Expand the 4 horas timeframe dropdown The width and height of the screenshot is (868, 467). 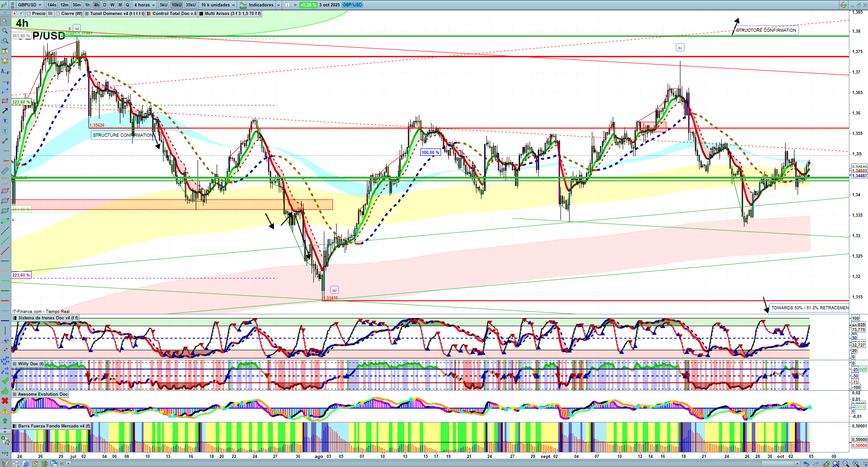pos(144,5)
